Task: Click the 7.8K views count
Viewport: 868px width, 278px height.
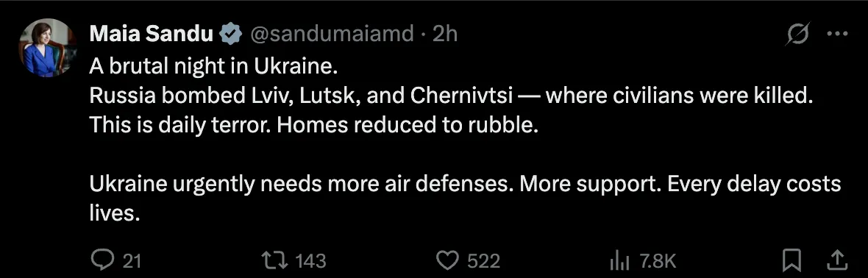Action: click(658, 260)
